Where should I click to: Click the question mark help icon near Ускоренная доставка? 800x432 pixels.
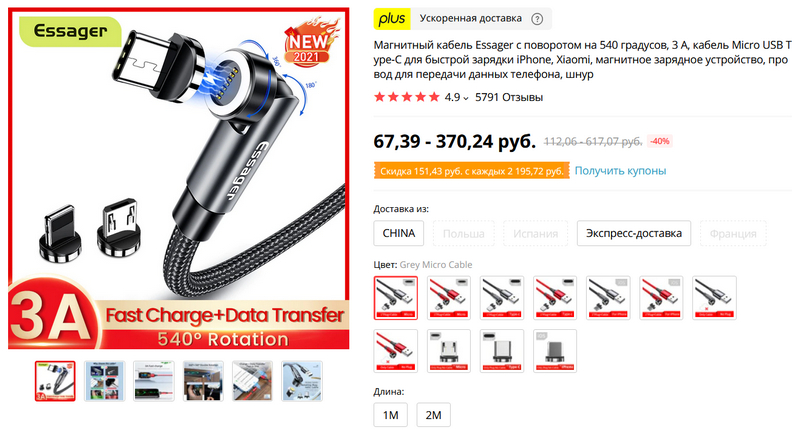pyautogui.click(x=537, y=19)
